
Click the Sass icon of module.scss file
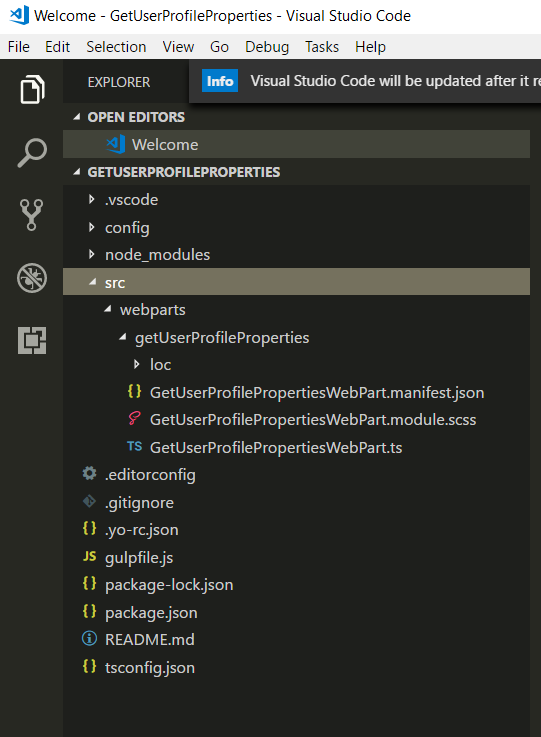(134, 418)
